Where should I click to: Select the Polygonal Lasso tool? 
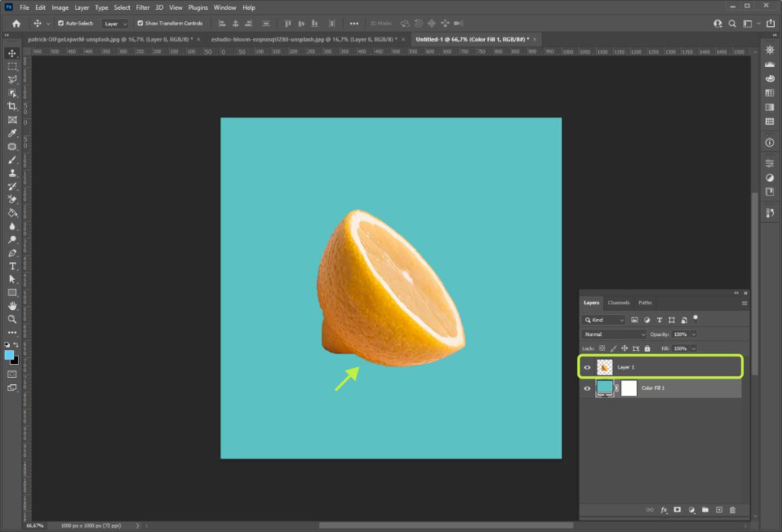coord(12,80)
